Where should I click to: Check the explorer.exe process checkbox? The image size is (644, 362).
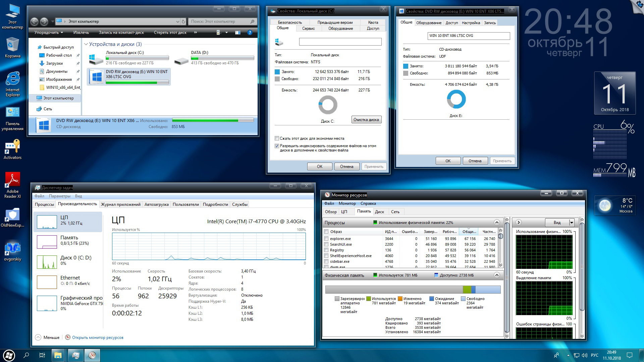click(x=326, y=239)
